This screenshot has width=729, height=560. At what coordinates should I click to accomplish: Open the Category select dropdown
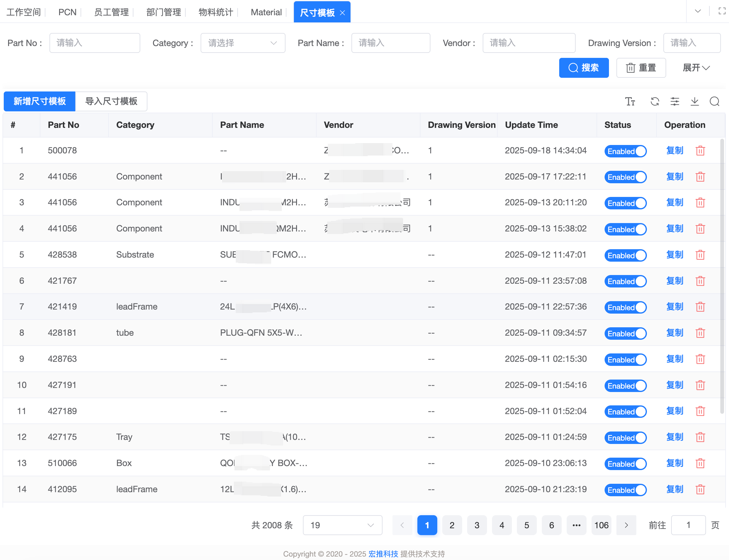click(243, 43)
